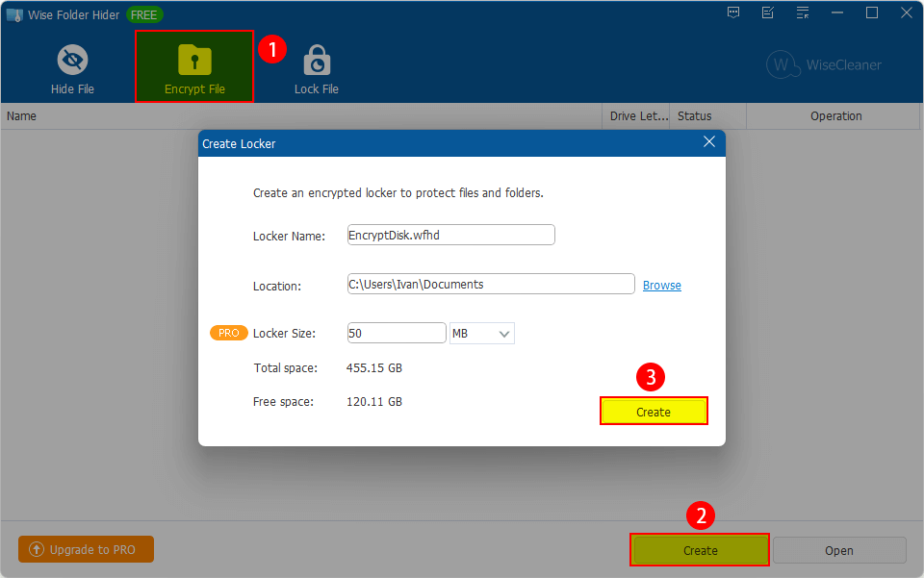This screenshot has height=578, width=924.
Task: Close the Wise Folder Hider window
Action: (x=907, y=13)
